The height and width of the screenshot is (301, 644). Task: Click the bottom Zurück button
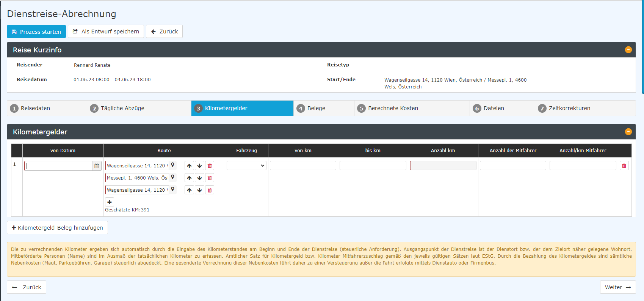[x=27, y=287]
